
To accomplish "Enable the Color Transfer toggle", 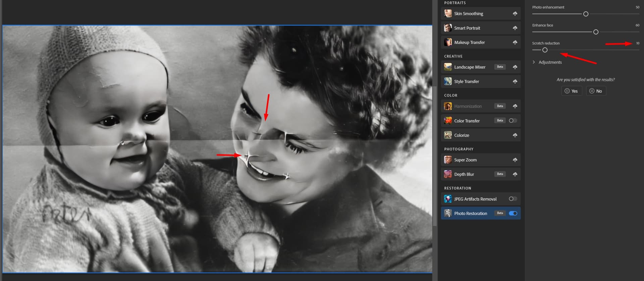I will pyautogui.click(x=513, y=121).
